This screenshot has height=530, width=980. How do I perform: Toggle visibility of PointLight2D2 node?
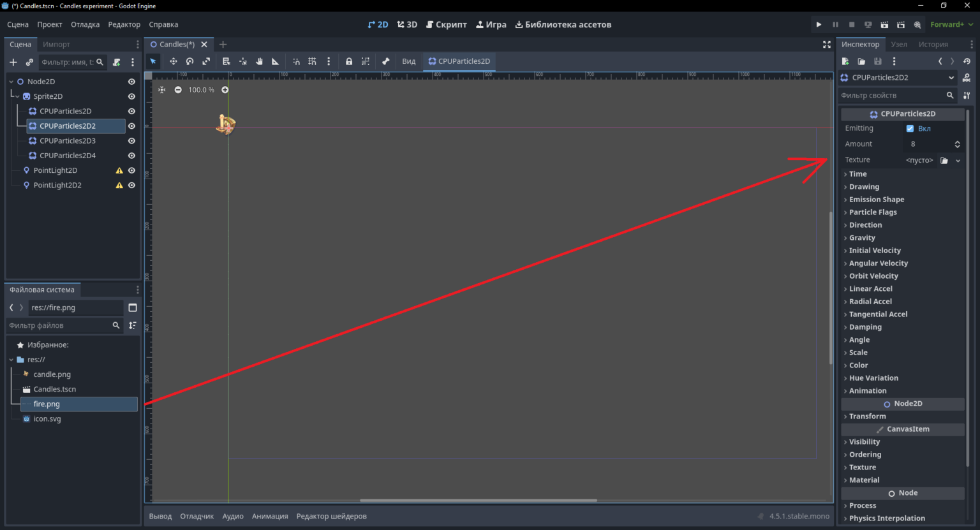[x=131, y=185]
